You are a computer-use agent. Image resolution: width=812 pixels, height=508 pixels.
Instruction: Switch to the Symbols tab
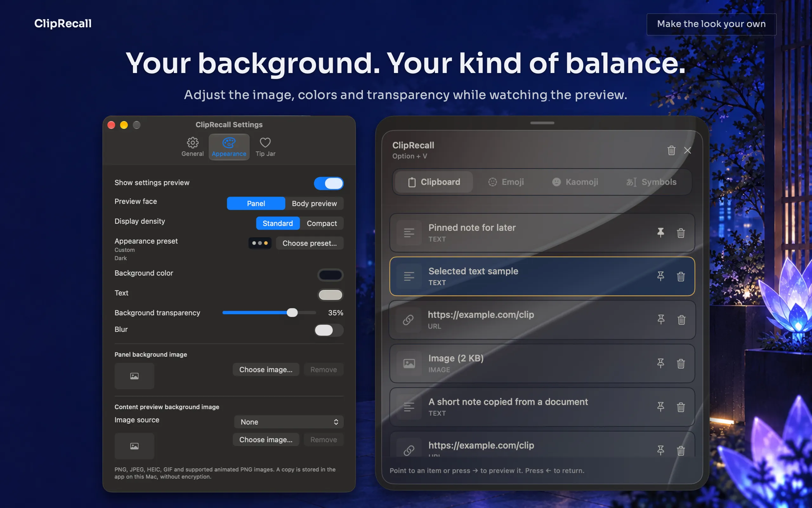(651, 182)
